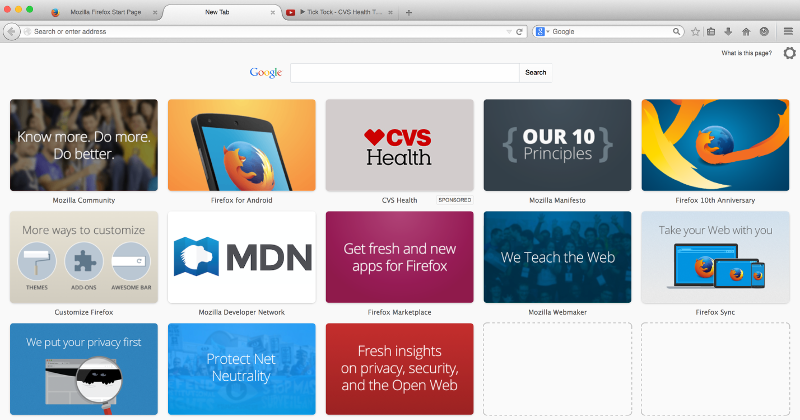800x420 pixels.
Task: Open the Protect Net Neutrality tile
Action: (x=242, y=369)
